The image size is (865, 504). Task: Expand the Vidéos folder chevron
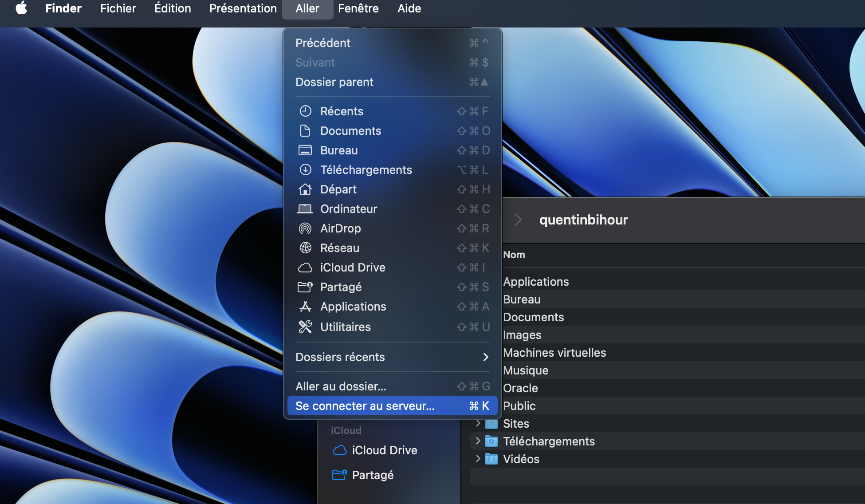(478, 459)
